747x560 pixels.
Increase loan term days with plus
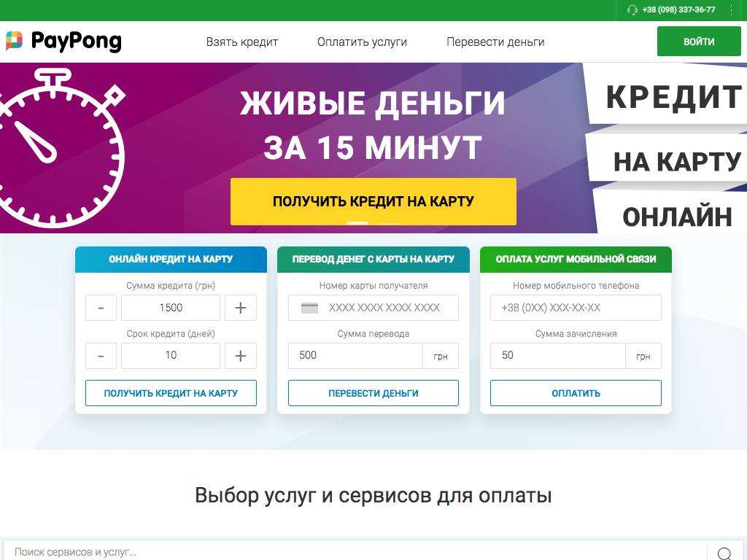[240, 356]
